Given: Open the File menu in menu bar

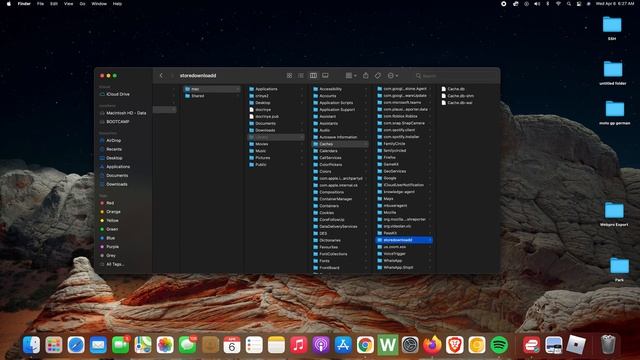Looking at the screenshot, I should pyautogui.click(x=40, y=4).
